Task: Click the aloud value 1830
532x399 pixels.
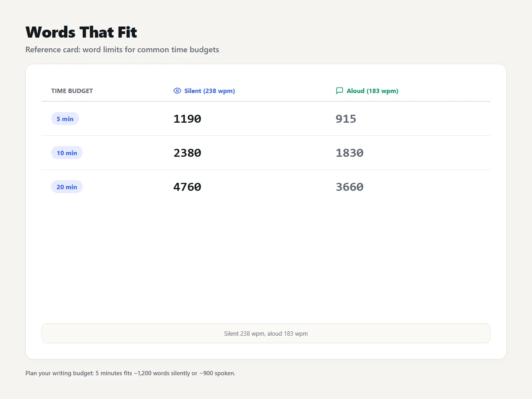Action: coord(350,153)
